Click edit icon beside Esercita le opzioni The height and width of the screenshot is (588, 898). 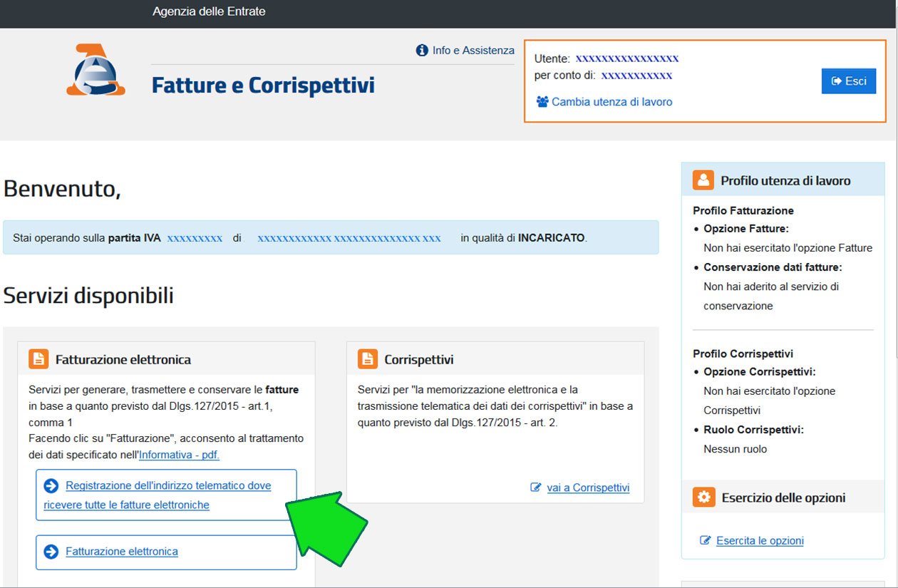(x=706, y=540)
